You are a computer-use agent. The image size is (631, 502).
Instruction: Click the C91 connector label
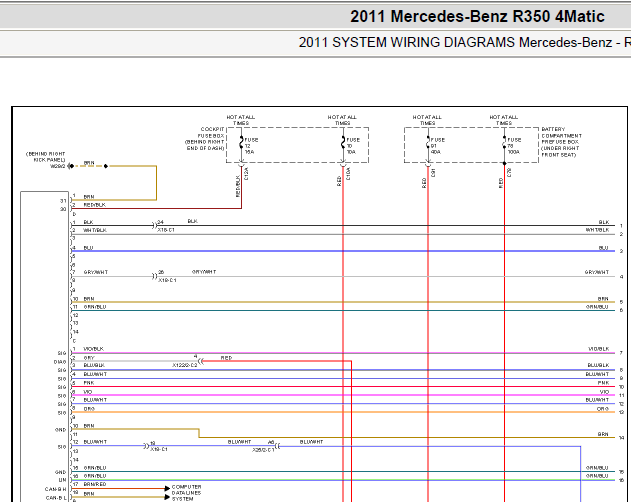coord(433,173)
